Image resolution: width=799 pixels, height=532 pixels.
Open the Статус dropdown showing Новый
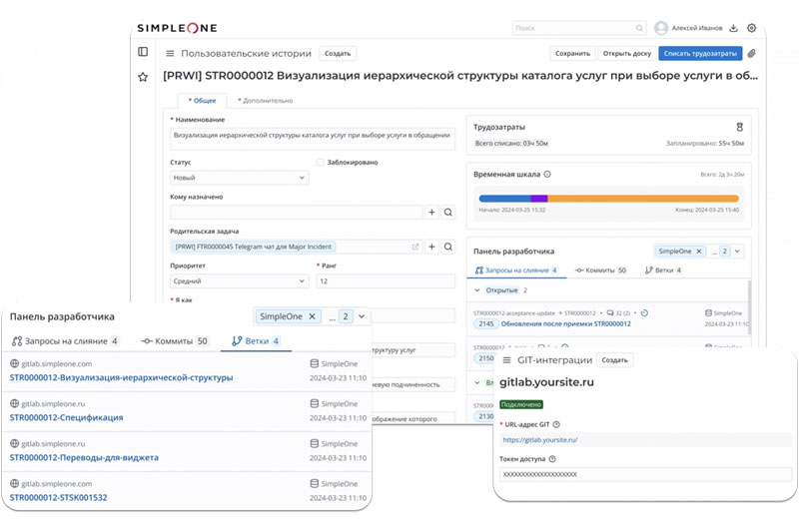(240, 178)
